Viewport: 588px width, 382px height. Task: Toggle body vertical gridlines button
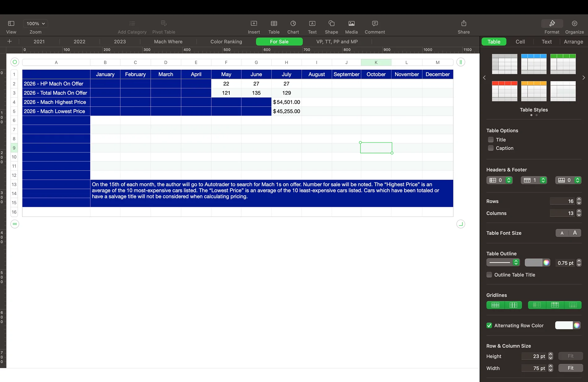pyautogui.click(x=513, y=305)
